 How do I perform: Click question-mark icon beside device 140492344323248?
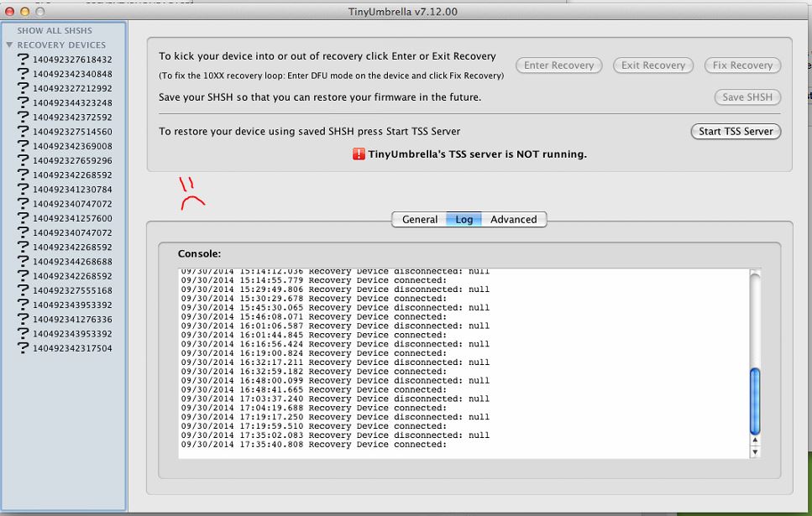[x=23, y=102]
